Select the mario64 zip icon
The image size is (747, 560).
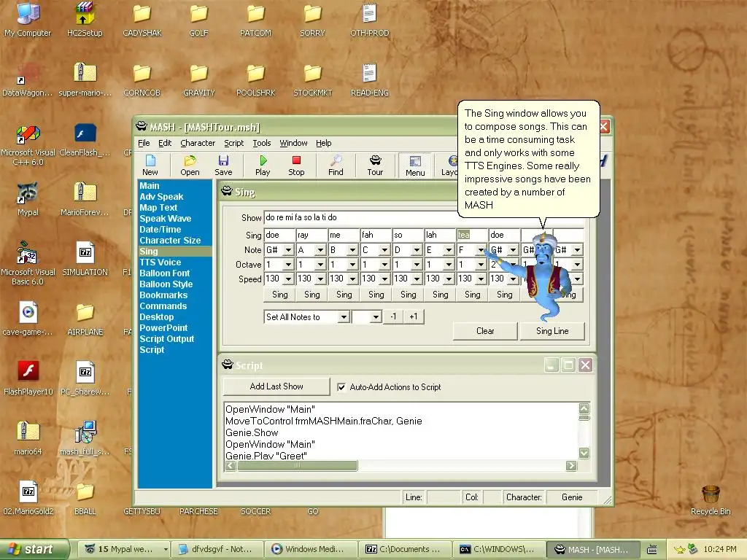tap(28, 438)
